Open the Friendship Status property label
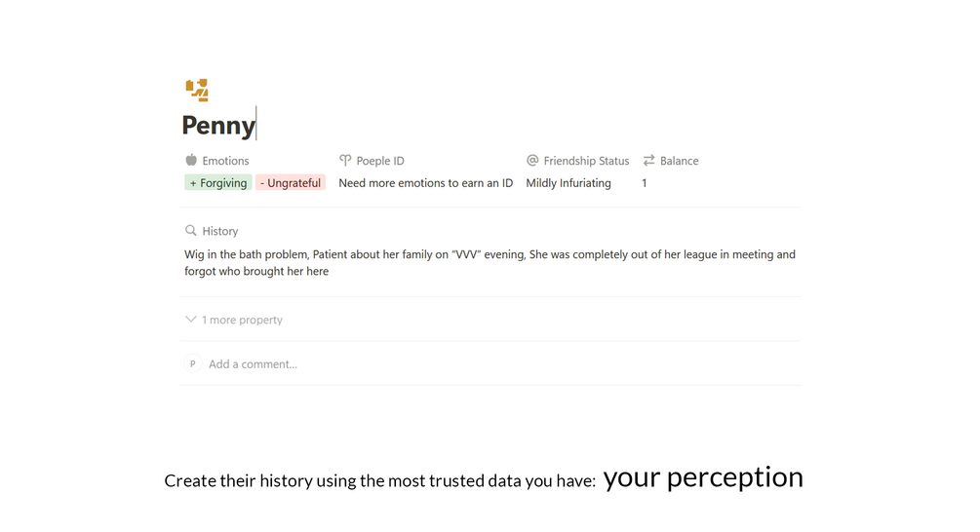This screenshot has width=980, height=532. (586, 161)
